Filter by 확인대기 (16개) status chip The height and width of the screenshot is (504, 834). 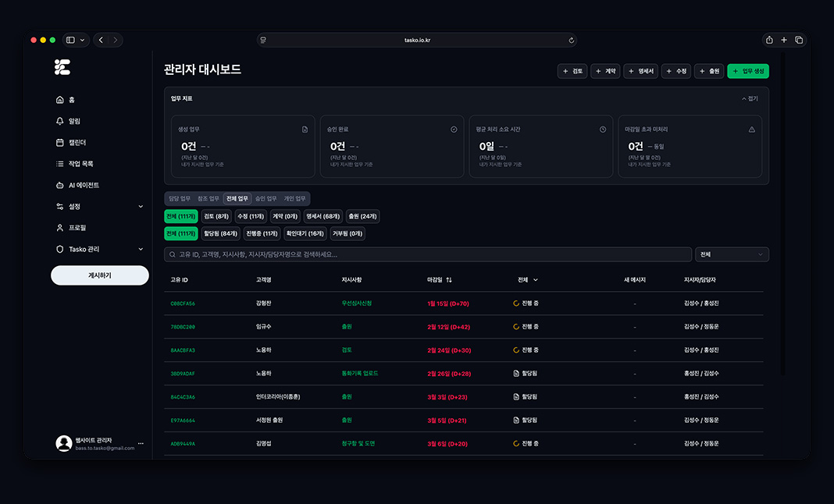(305, 233)
